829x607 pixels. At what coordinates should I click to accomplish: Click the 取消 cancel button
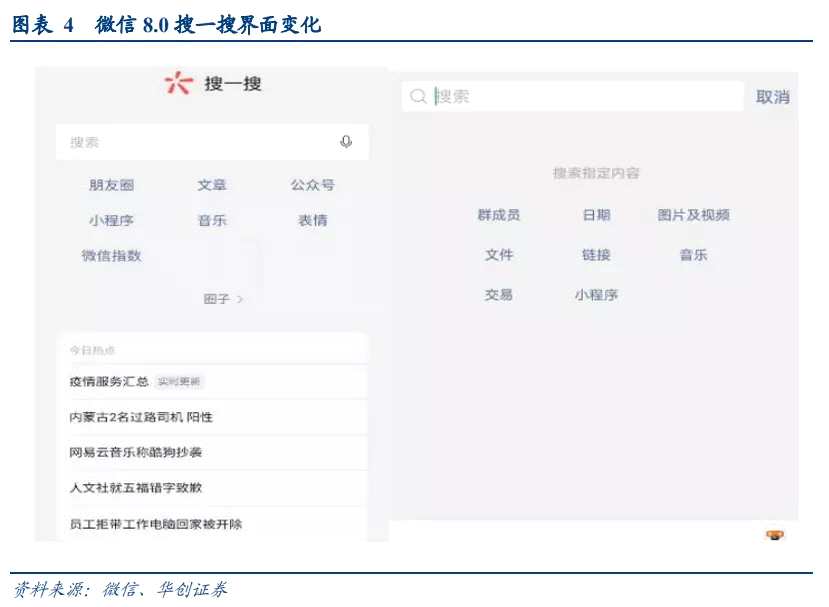(x=773, y=96)
